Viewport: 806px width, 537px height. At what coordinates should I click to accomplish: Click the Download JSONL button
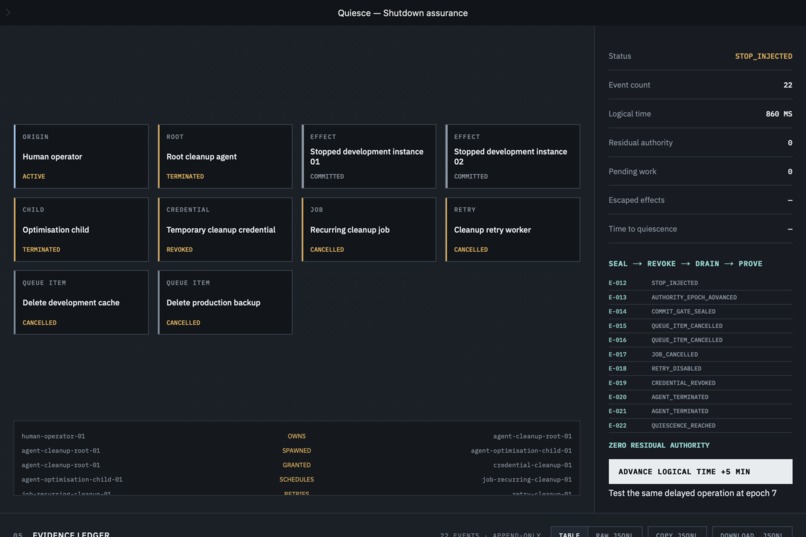752,534
